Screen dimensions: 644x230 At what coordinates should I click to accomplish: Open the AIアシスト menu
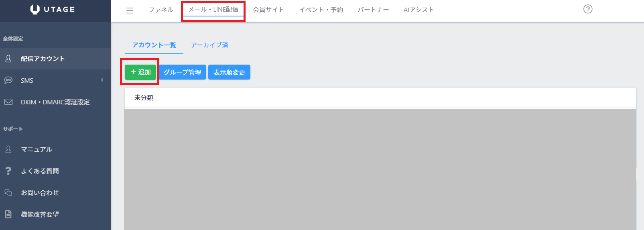coord(418,10)
